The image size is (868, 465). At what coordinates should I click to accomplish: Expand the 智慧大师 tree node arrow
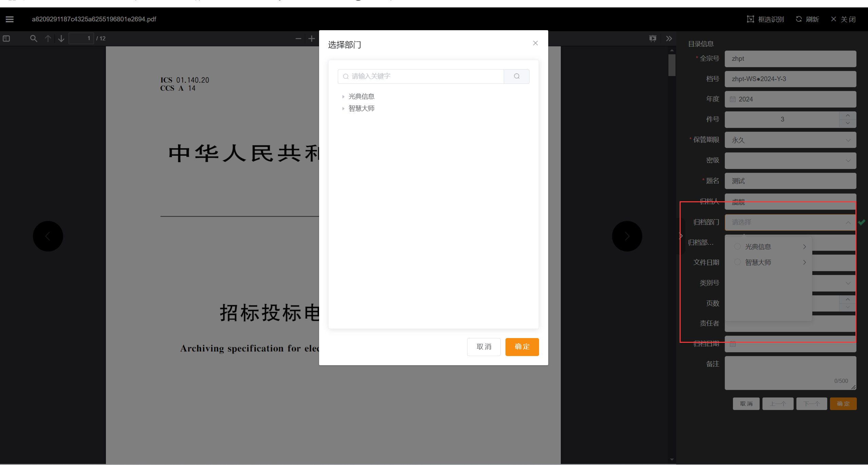(x=343, y=109)
